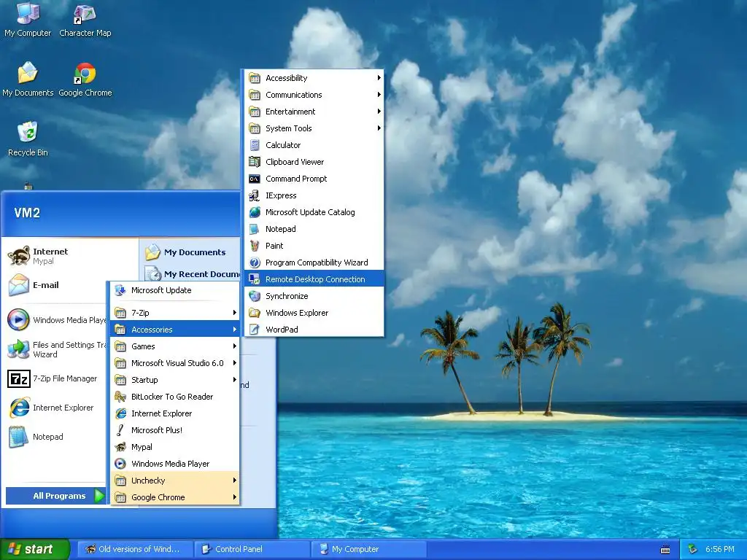This screenshot has height=560, width=747.
Task: Switch to Control Panel taskbar button
Action: (x=252, y=549)
